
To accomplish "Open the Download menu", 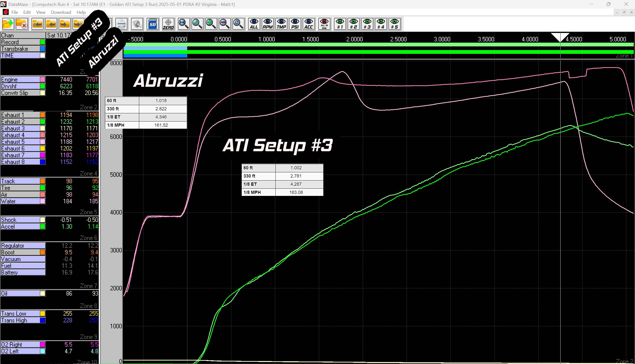I will click(x=61, y=12).
